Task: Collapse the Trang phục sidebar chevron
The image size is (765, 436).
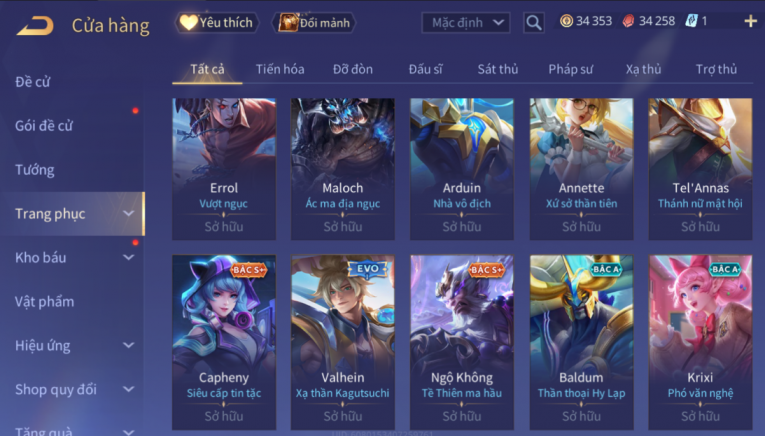Action: click(x=128, y=214)
